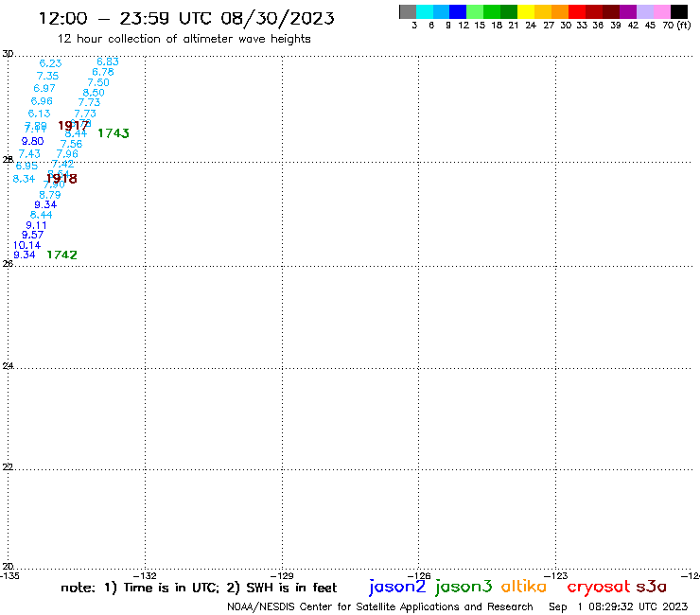Select the green time label 1742
Viewport: 700px width, 615px height.
coord(62,255)
